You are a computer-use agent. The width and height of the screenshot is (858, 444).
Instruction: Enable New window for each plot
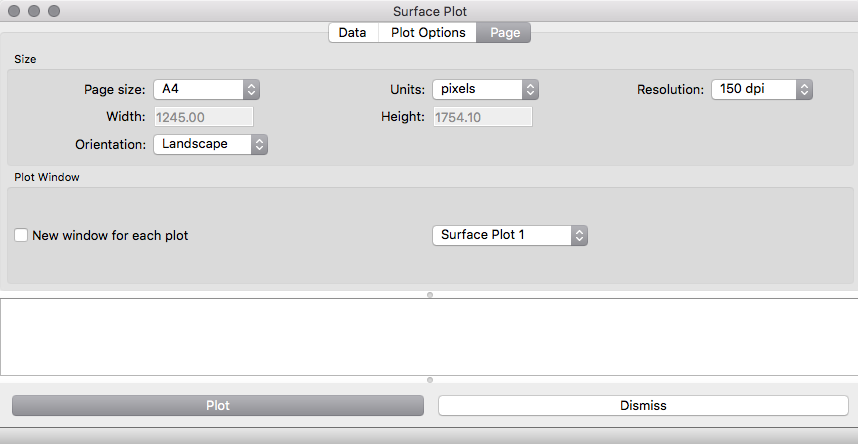(x=21, y=236)
